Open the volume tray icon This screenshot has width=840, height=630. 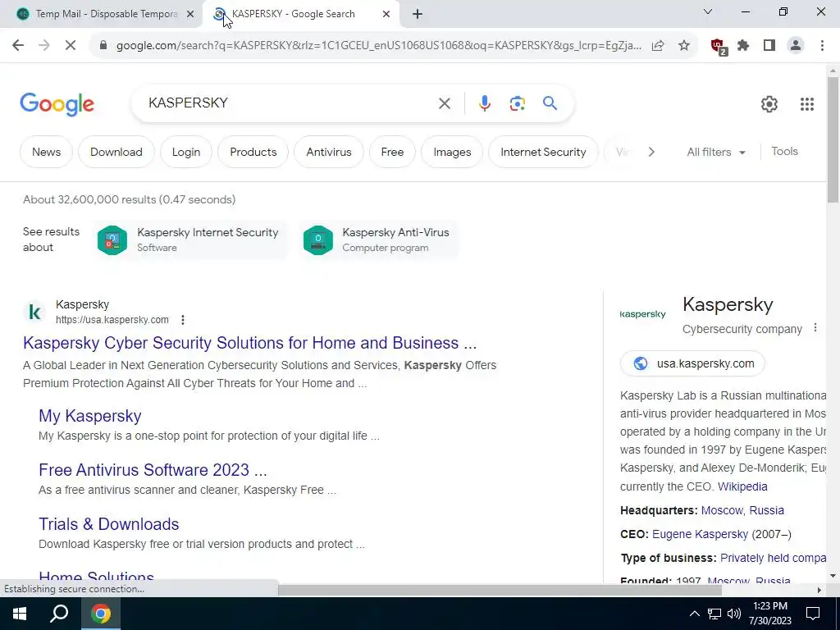[734, 614]
